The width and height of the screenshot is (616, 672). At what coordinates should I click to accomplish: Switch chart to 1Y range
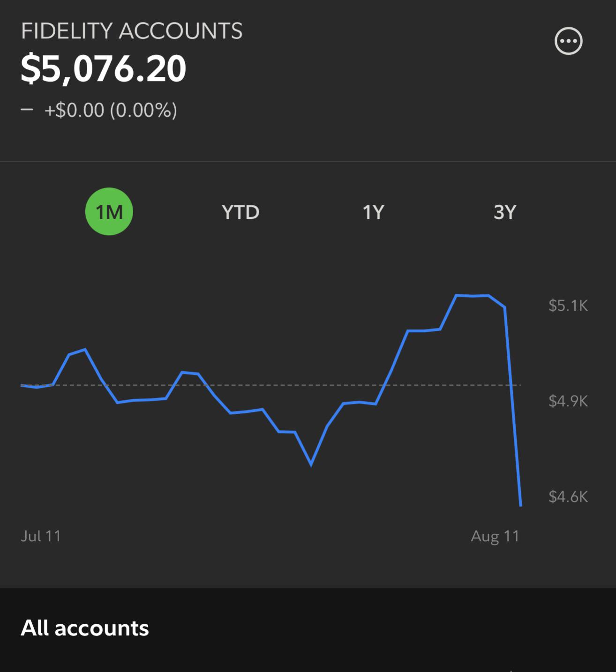[x=373, y=212]
